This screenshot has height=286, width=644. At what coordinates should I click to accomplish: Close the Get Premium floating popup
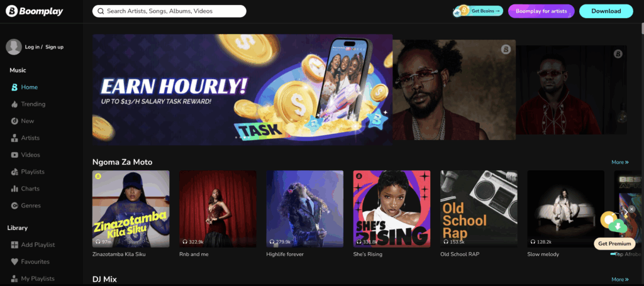pos(631,209)
